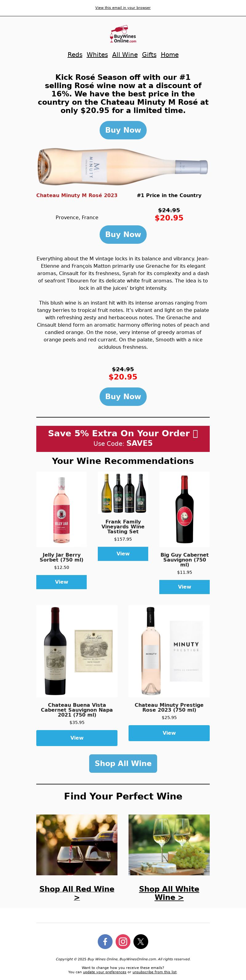246x980 pixels.
Task: Click the BuyWinesOnline.com logo
Action: (123, 34)
